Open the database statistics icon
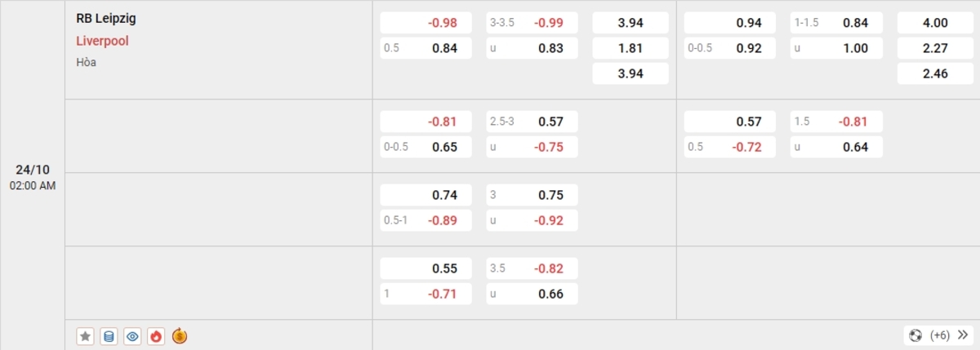The width and height of the screenshot is (980, 350). pos(109,335)
